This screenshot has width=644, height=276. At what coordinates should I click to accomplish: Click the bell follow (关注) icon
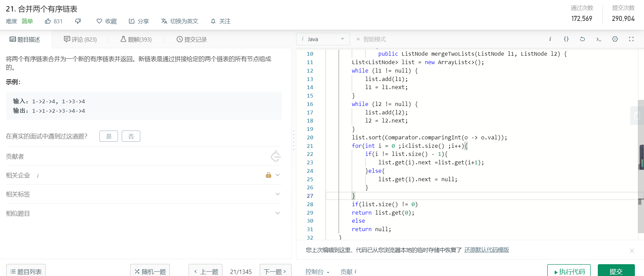(x=213, y=21)
